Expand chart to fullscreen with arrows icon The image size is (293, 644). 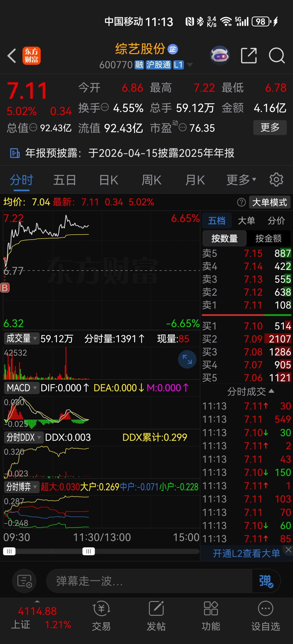click(x=187, y=359)
